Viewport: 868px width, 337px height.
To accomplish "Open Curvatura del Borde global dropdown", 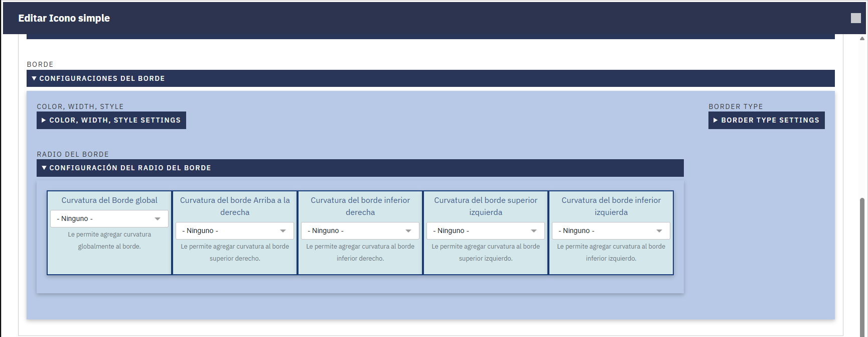I will (x=109, y=218).
